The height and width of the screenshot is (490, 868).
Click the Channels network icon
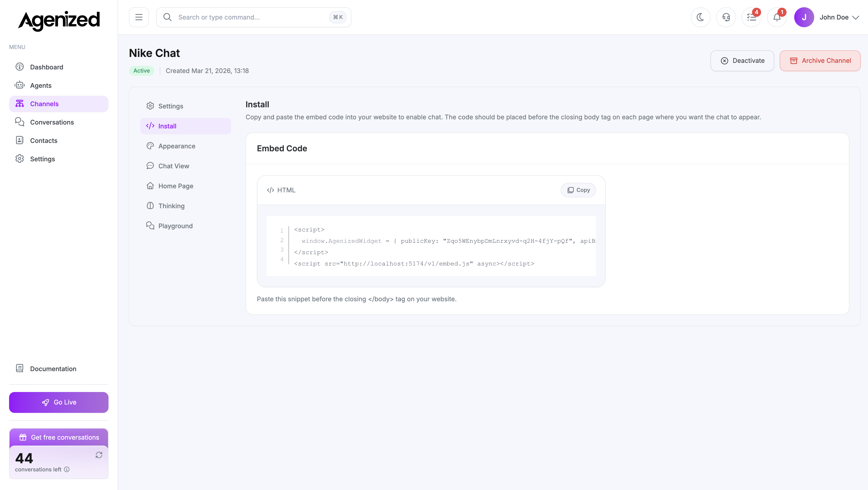click(x=20, y=103)
